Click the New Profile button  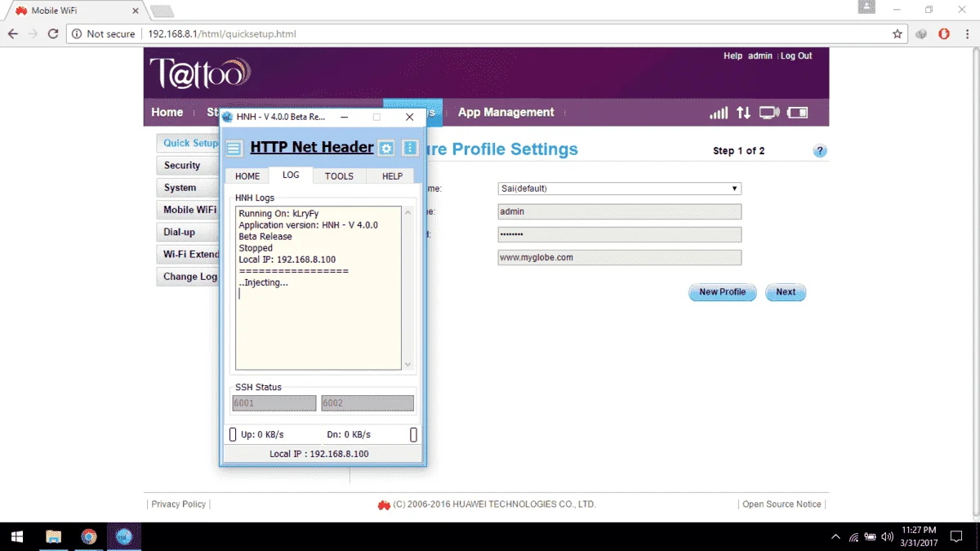coord(723,292)
